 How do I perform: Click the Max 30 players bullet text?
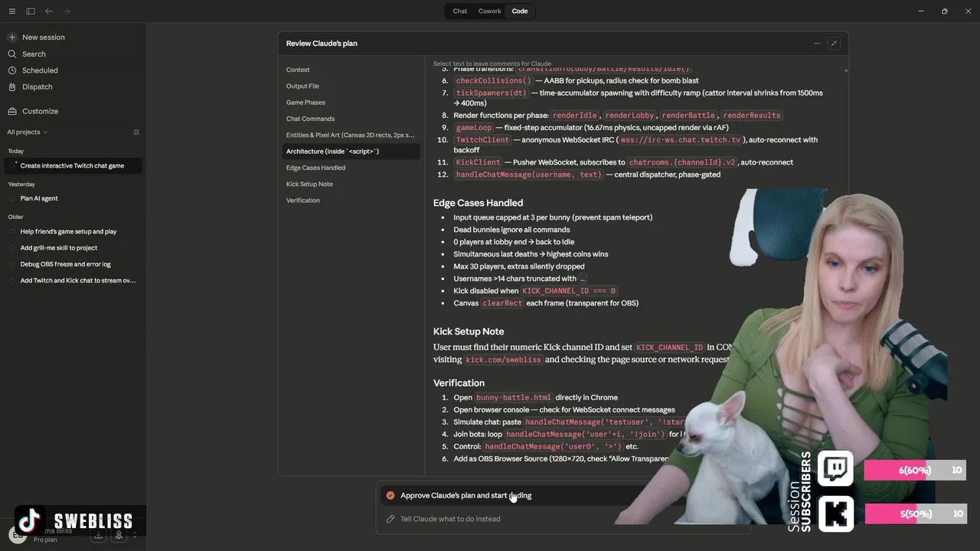pyautogui.click(x=518, y=266)
